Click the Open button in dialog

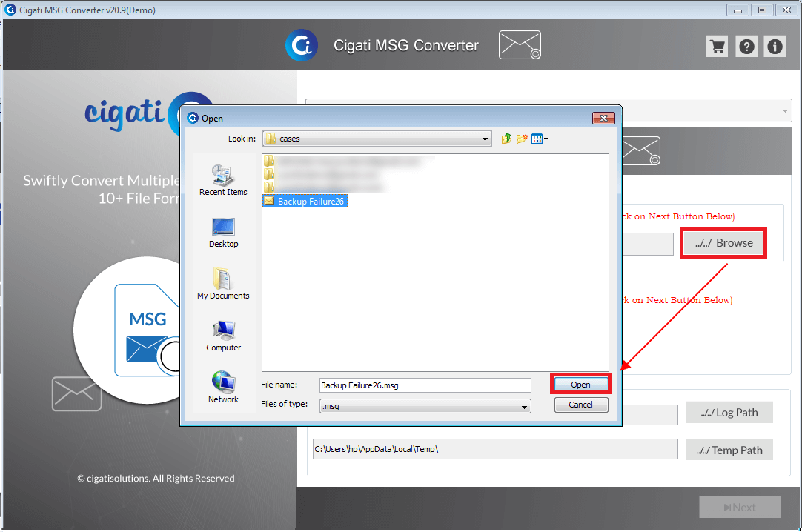coord(580,385)
